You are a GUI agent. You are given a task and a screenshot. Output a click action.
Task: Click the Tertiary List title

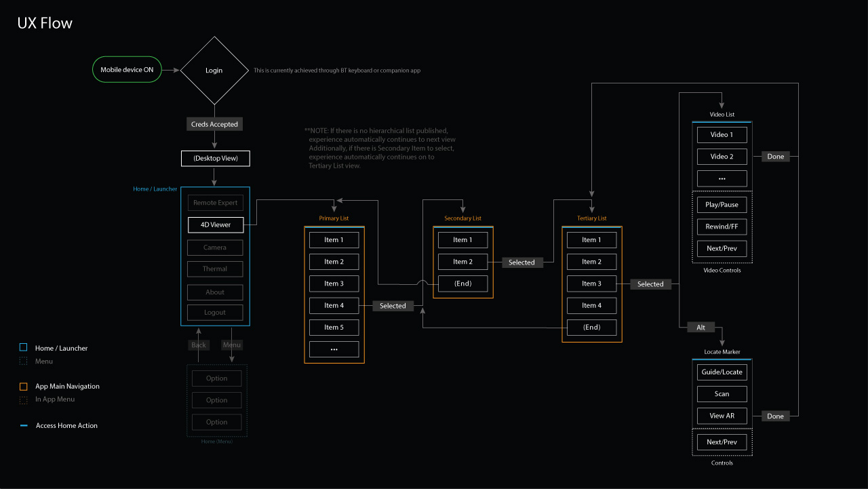coord(592,218)
